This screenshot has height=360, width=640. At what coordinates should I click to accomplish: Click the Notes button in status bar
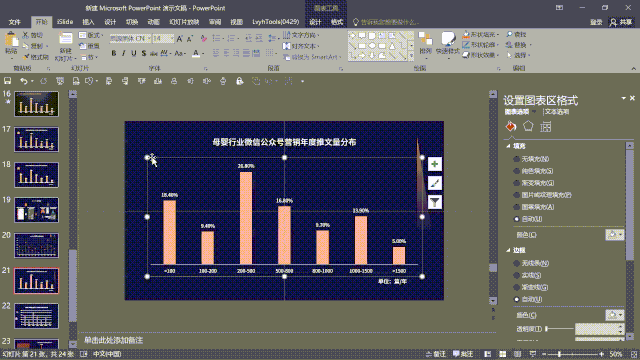pos(436,354)
